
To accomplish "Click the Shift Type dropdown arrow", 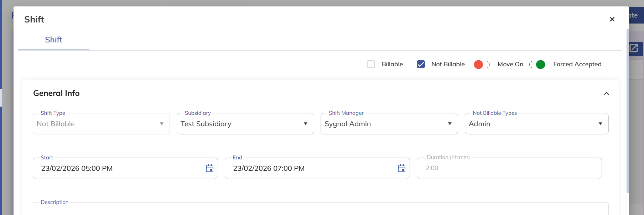I will tap(161, 124).
